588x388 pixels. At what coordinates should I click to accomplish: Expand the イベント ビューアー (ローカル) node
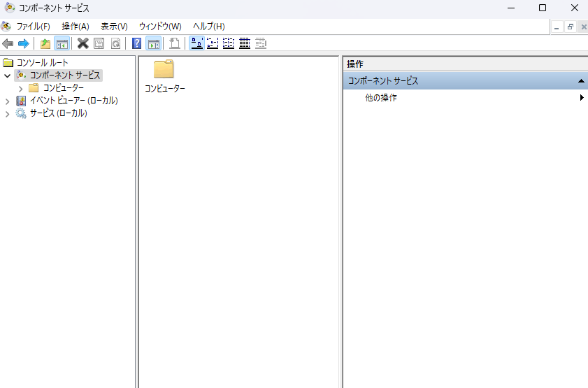[8, 101]
